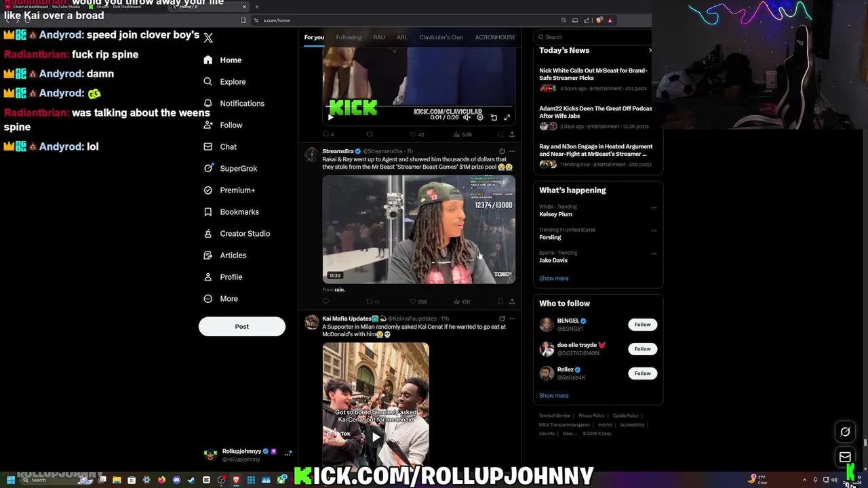
Task: Switch to the Following tab
Action: [349, 37]
